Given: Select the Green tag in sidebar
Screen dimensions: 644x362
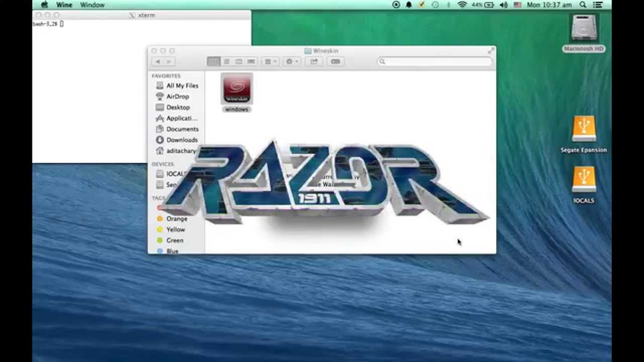Looking at the screenshot, I should pyautogui.click(x=170, y=240).
